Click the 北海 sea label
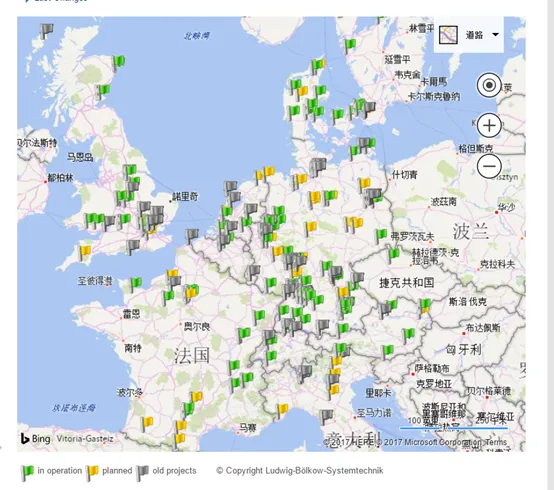The image size is (554, 490). pos(196,36)
